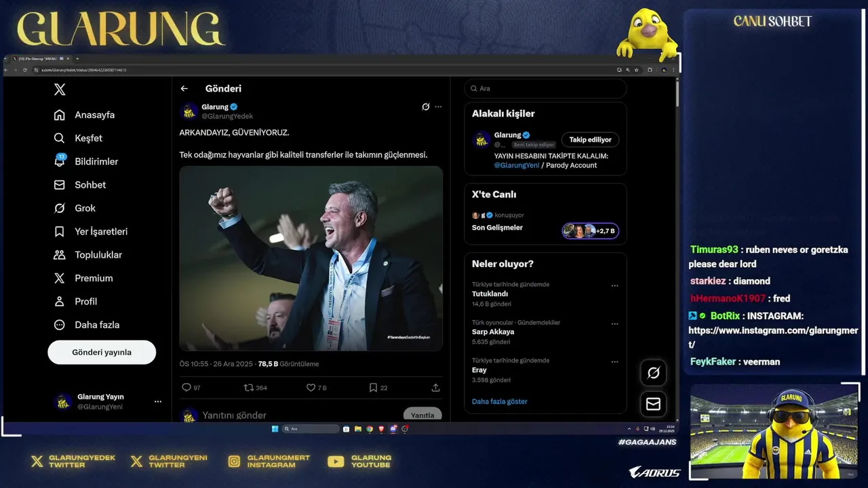Image resolution: width=868 pixels, height=488 pixels.
Task: Like the post with 7 B likes
Action: [311, 388]
